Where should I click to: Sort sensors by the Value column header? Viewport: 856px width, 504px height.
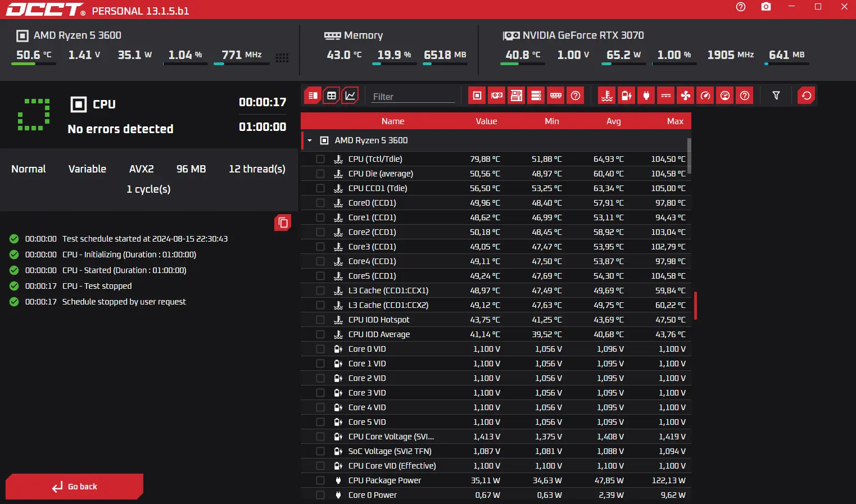pyautogui.click(x=486, y=121)
